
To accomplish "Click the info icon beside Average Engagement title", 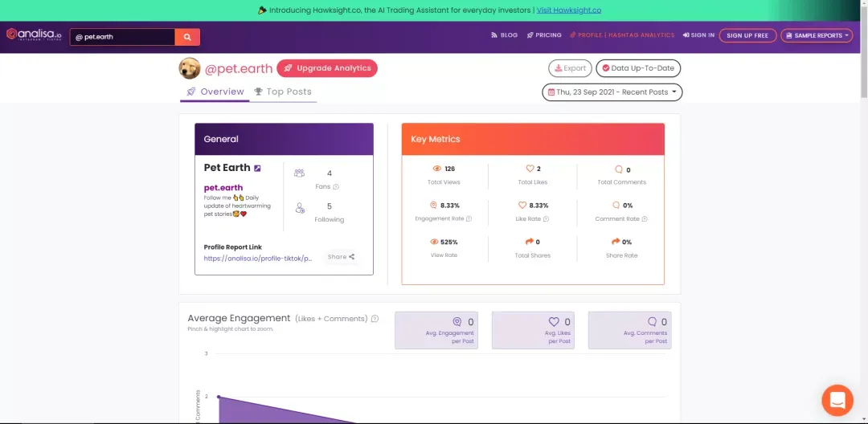I will point(375,319).
